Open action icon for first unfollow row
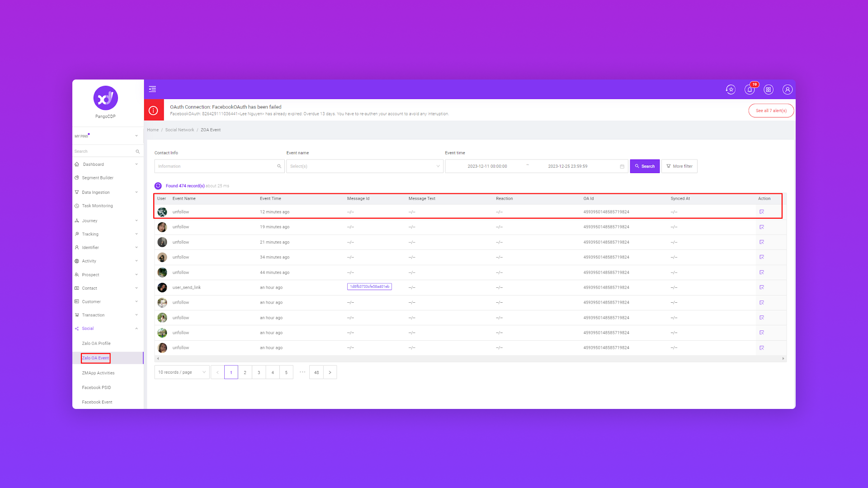Screen dimensions: 868x488 (762, 212)
